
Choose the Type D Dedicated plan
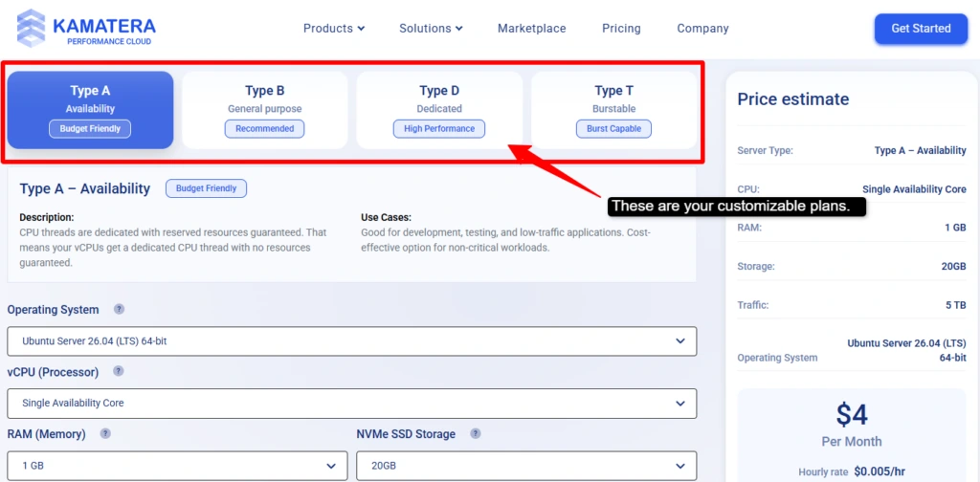coord(439,110)
